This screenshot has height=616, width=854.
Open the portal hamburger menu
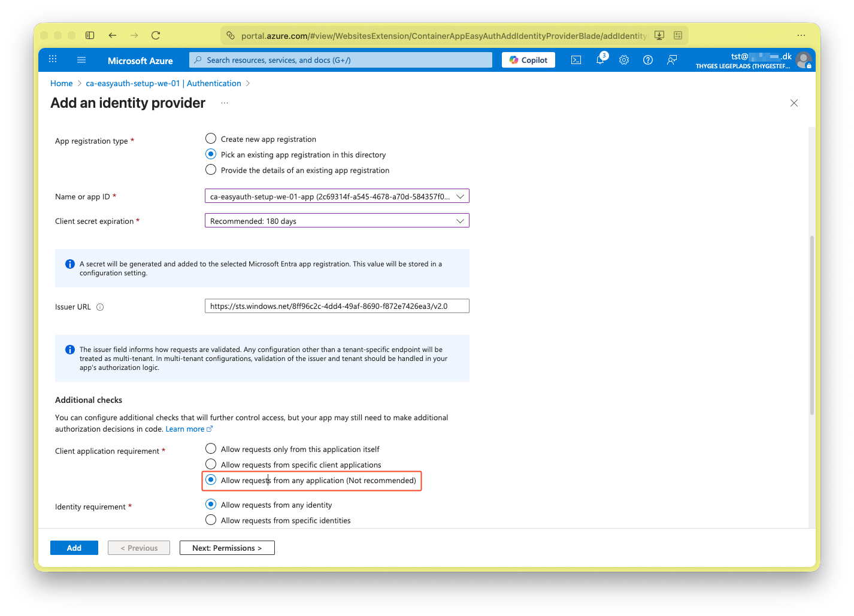[x=81, y=60]
